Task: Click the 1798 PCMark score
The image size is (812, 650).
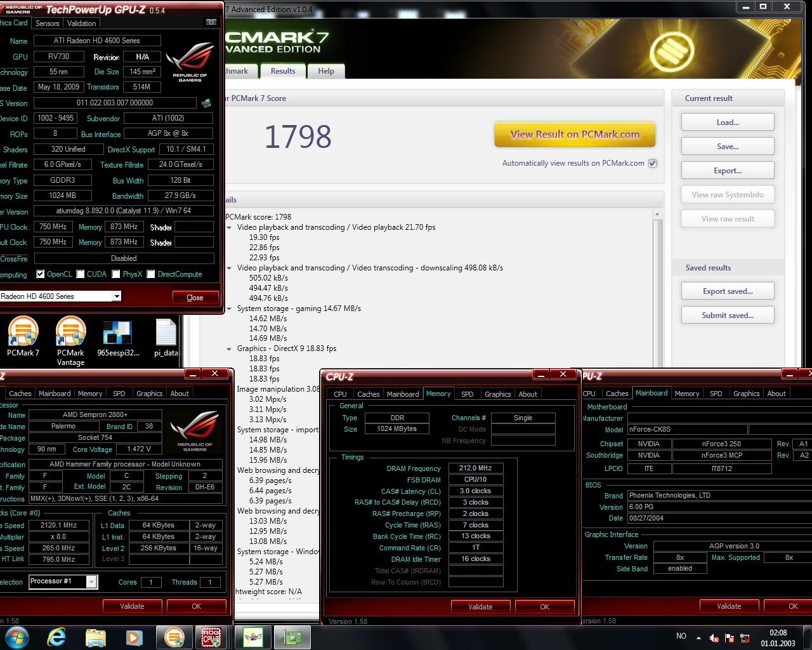Action: [298, 136]
